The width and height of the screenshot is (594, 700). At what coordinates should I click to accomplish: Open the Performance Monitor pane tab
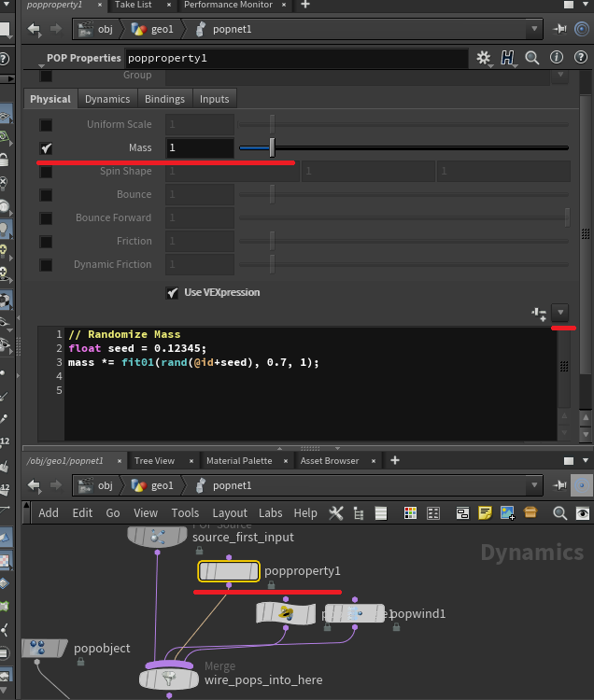[x=228, y=5]
